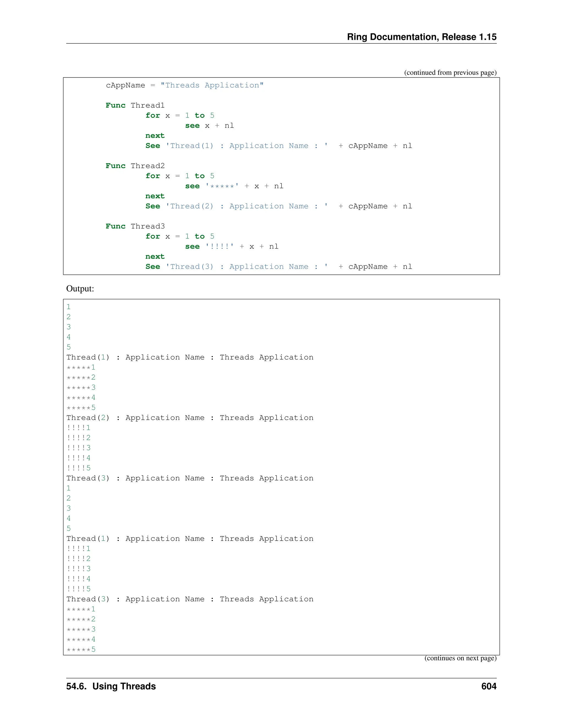Click the first 'Thread(2) : Application Name' output line
The width and height of the screenshot is (563, 728).
pos(190,418)
